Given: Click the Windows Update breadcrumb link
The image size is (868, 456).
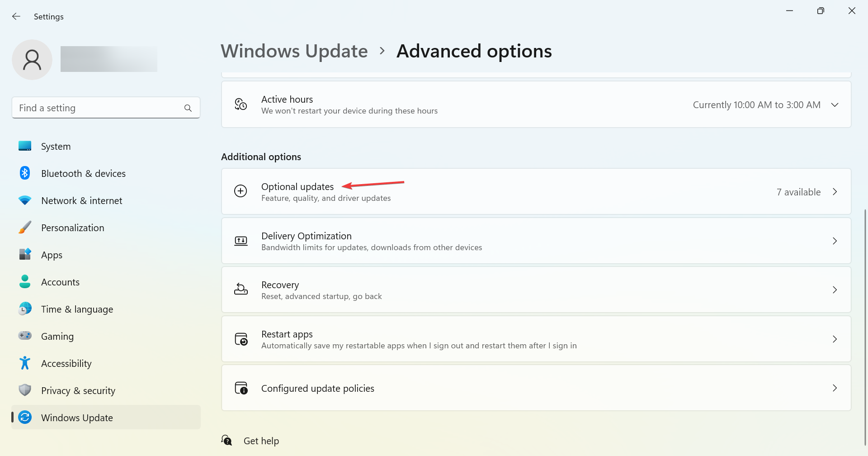Looking at the screenshot, I should click(294, 51).
